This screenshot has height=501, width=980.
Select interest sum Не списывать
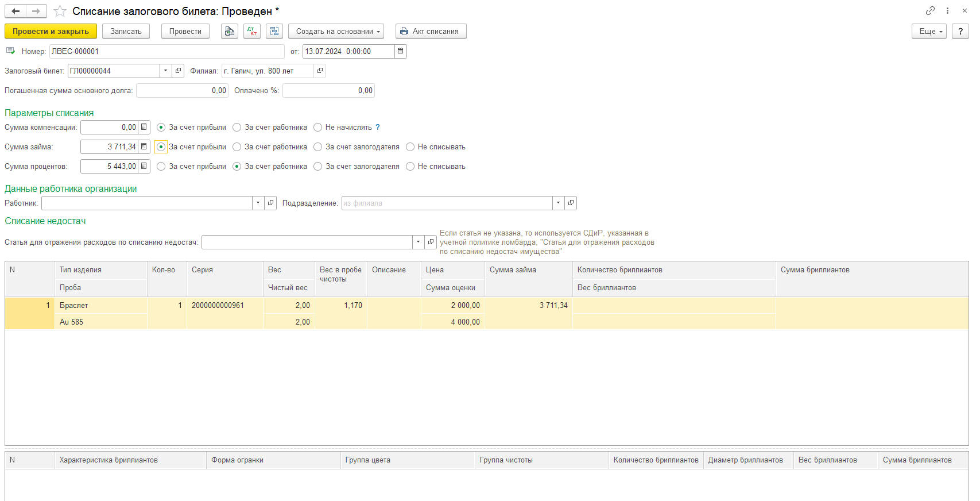[x=410, y=166]
